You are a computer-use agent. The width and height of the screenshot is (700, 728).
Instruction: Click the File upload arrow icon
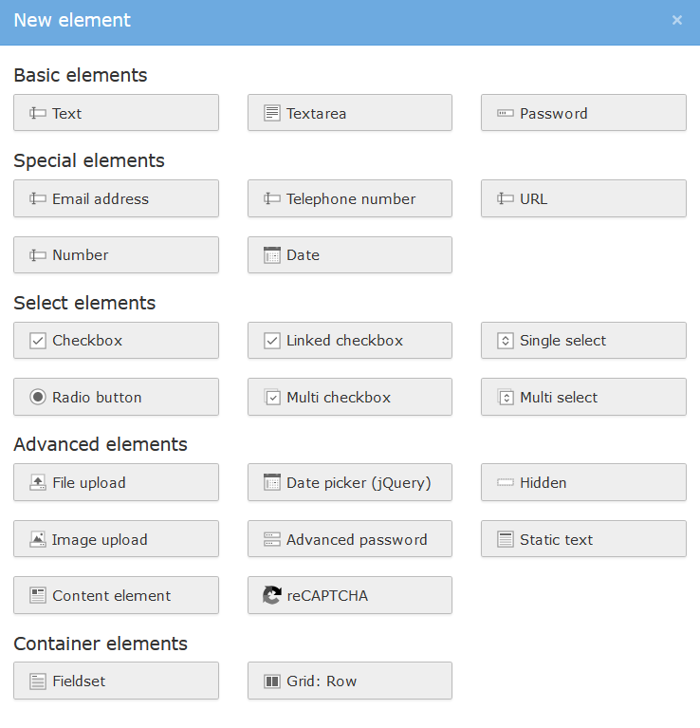pyautogui.click(x=38, y=483)
